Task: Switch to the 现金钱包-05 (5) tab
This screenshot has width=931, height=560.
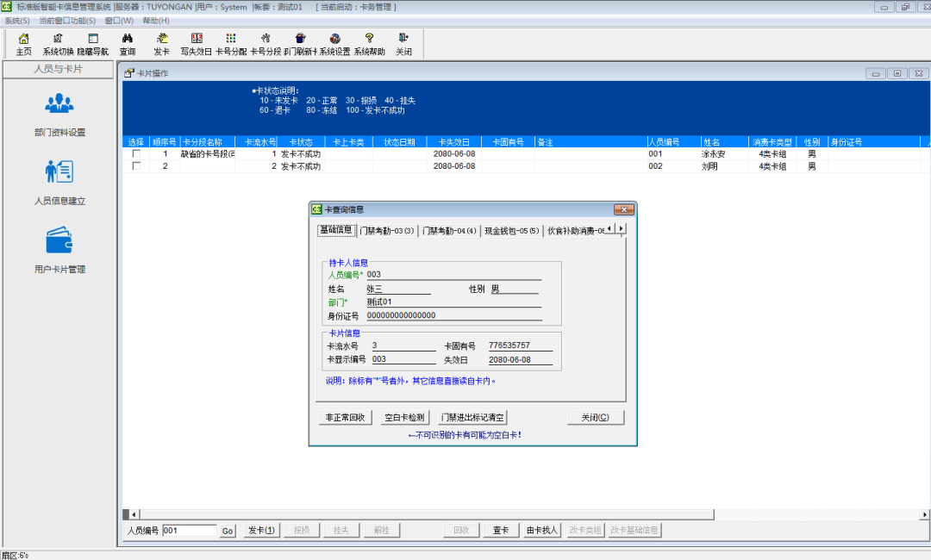Action: click(x=511, y=230)
